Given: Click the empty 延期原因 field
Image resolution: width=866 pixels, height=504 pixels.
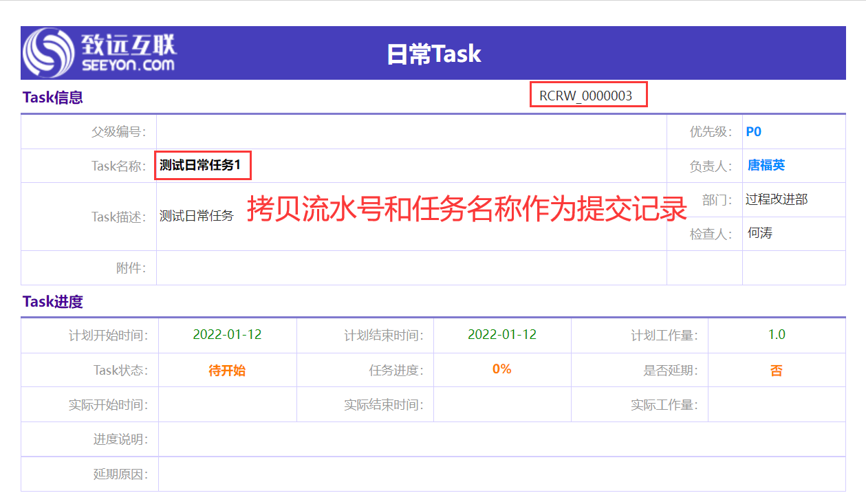Looking at the screenshot, I should coord(502,474).
